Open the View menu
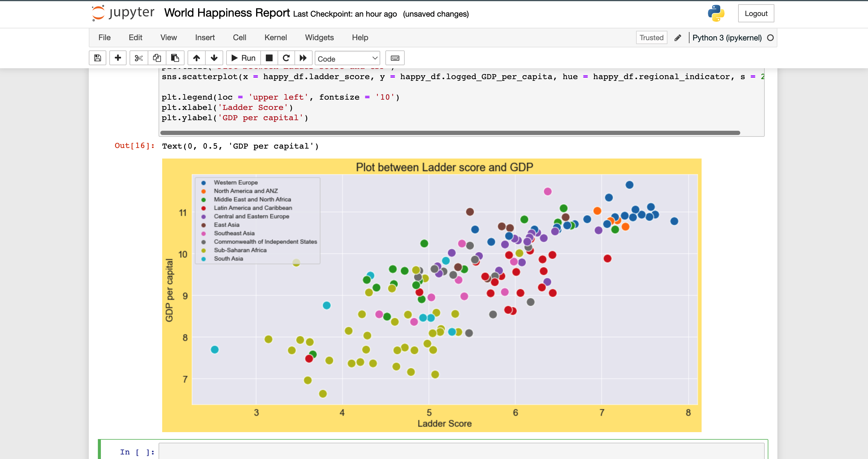Screen dimensions: 868x459 click(169, 37)
